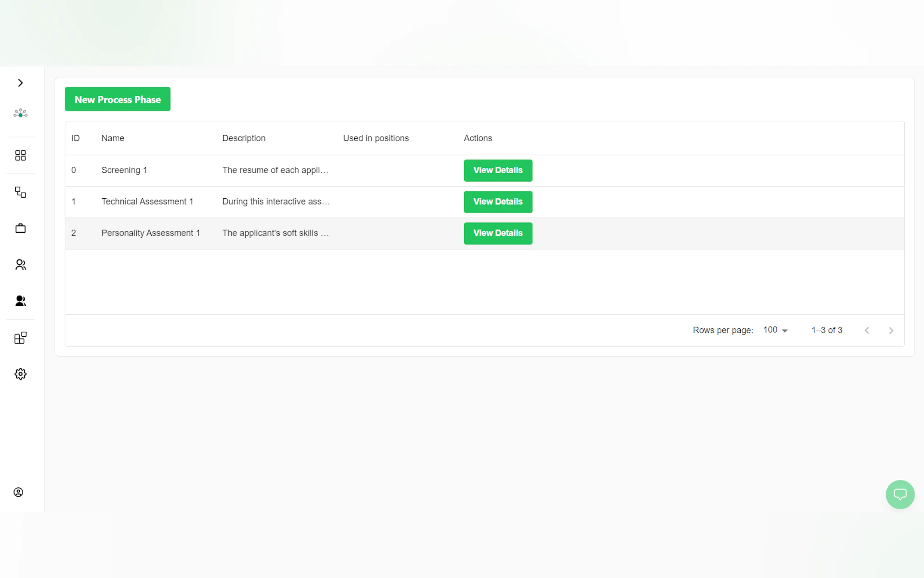The image size is (924, 578).
Task: Open the outlined users icon
Action: pyautogui.click(x=20, y=265)
